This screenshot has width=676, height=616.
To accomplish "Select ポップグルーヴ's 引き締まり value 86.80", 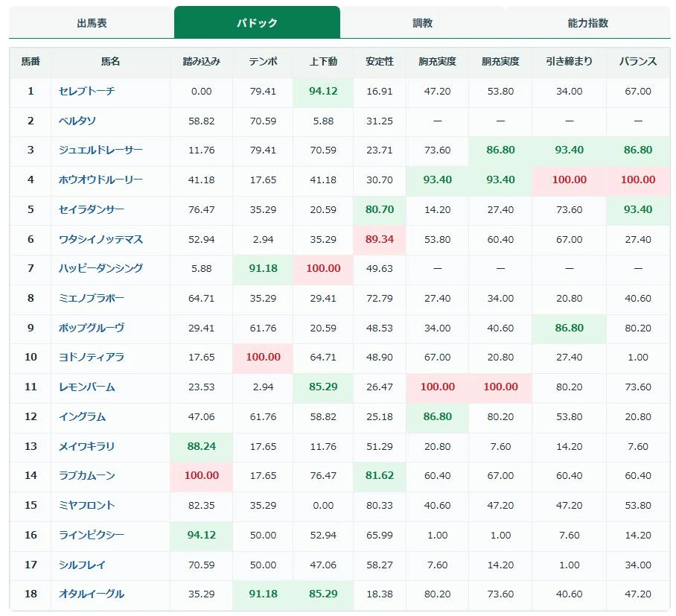I will [x=569, y=328].
